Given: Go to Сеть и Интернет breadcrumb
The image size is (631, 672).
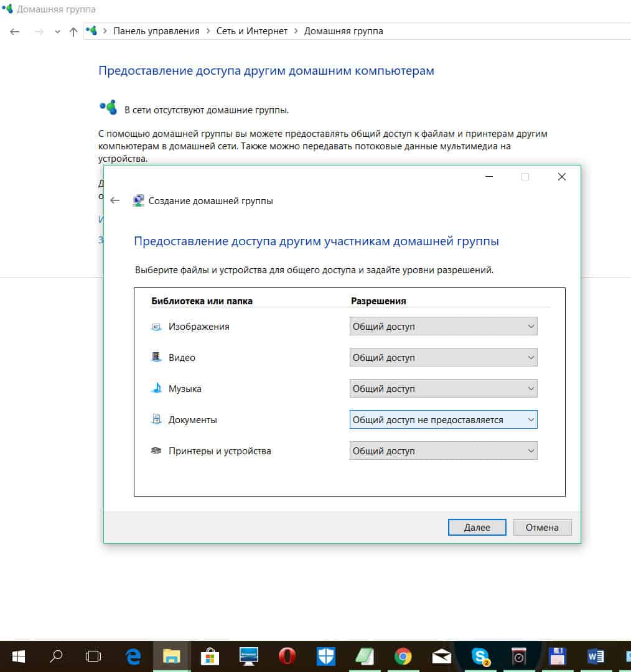Looking at the screenshot, I should click(251, 30).
